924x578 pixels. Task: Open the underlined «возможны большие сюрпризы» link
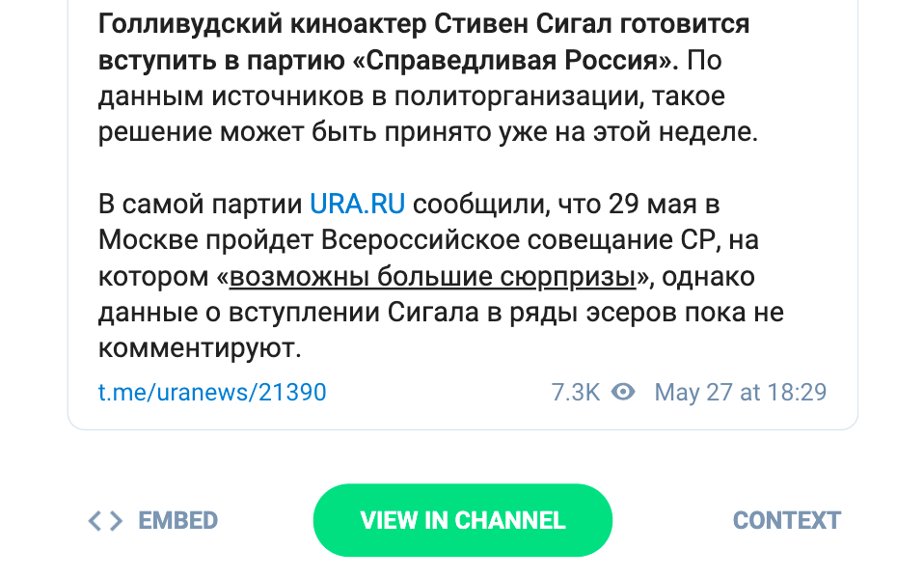[433, 277]
